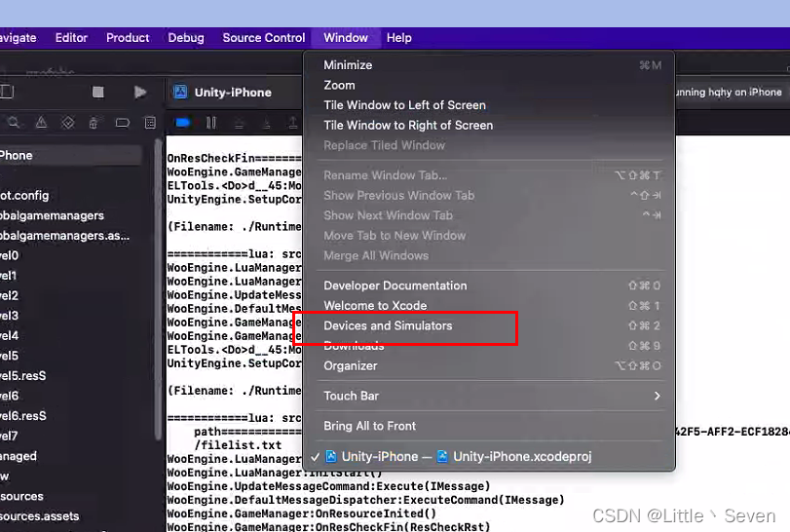The width and height of the screenshot is (790, 532).
Task: Toggle the navigator sidebar panel icon
Action: pos(7,92)
